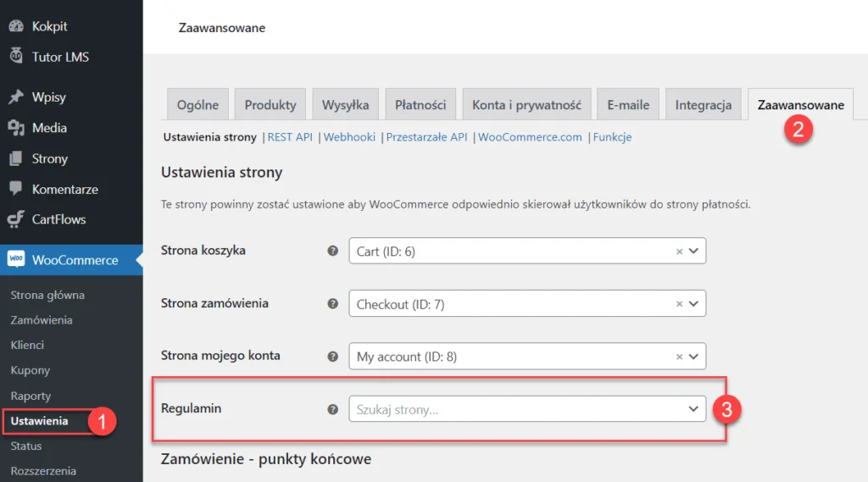Go to Ustawienia submenu
The width and height of the screenshot is (868, 482).
point(39,420)
